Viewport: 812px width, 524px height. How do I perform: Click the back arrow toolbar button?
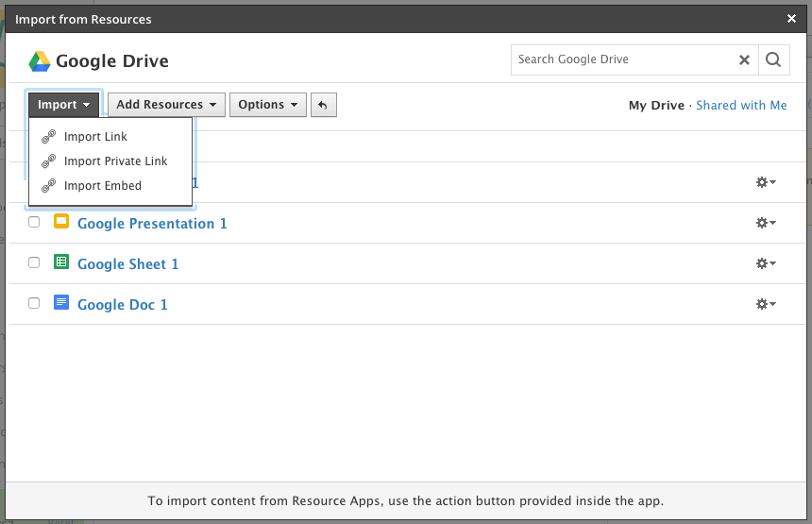coord(324,105)
